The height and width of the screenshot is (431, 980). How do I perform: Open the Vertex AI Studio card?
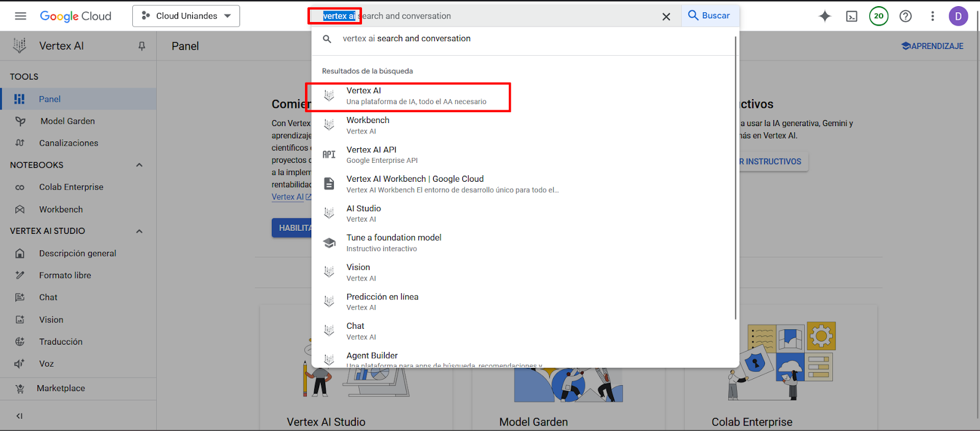coord(356,369)
